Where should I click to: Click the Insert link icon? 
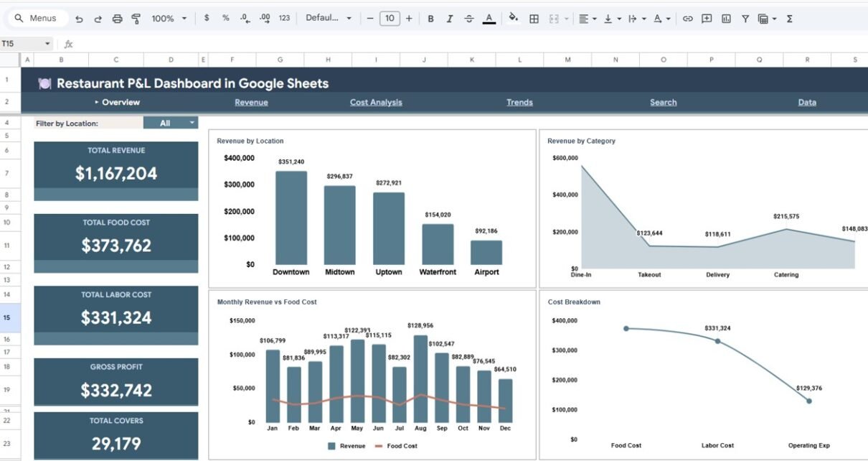[x=687, y=19]
